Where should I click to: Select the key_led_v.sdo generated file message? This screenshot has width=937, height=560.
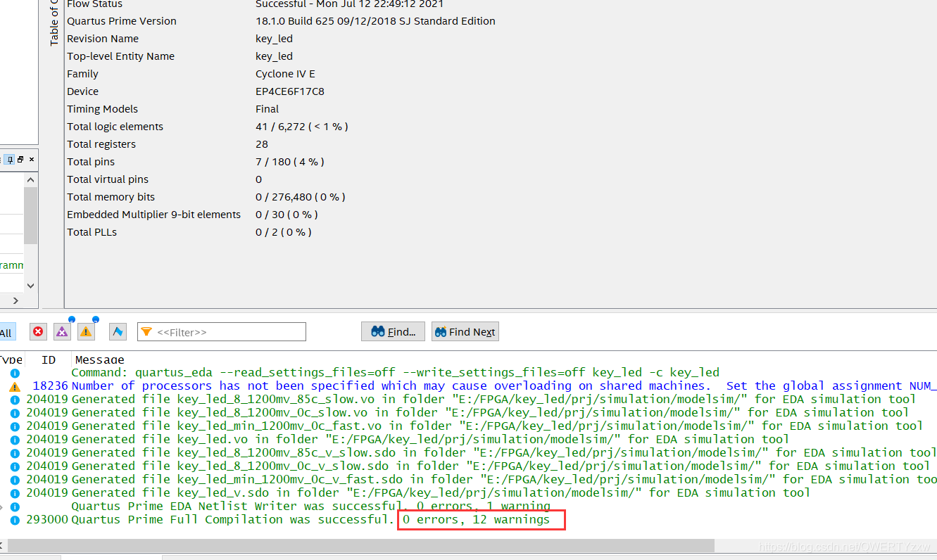tap(441, 493)
